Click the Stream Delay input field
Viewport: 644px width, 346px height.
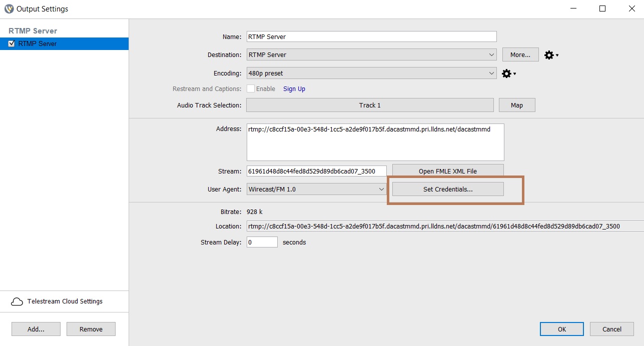[262, 241]
